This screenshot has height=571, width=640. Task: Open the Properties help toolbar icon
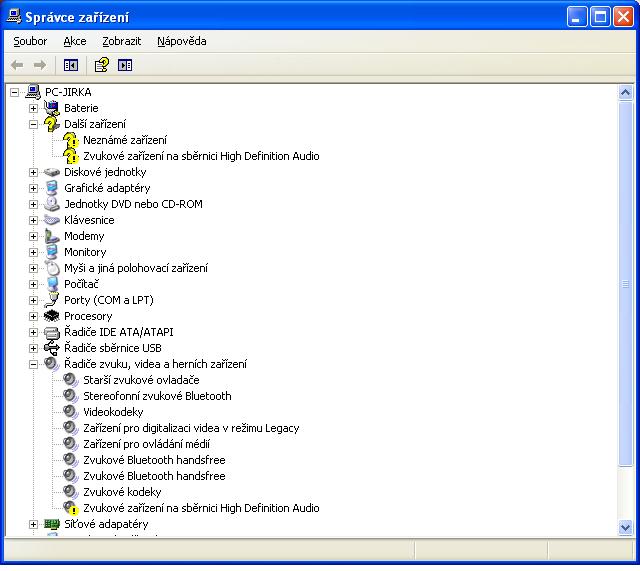(102, 65)
